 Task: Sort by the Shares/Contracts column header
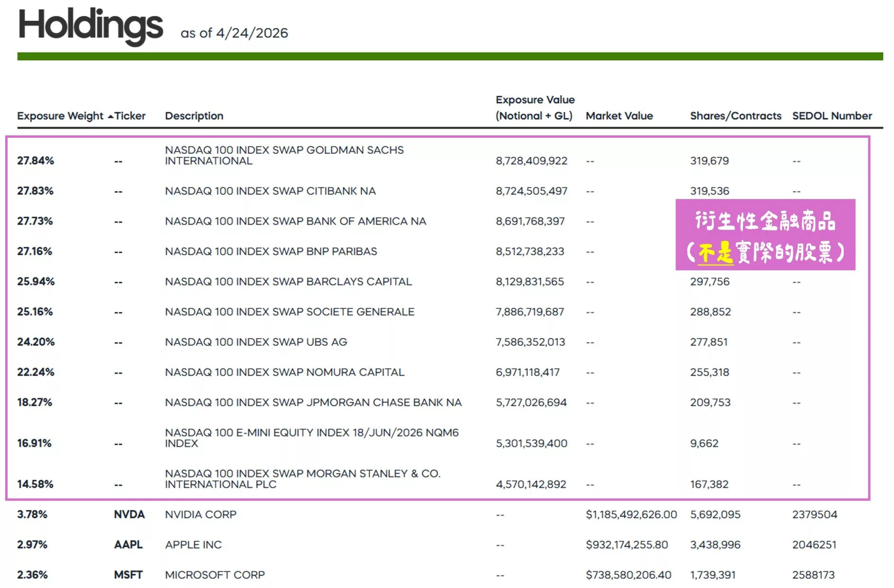(x=735, y=116)
